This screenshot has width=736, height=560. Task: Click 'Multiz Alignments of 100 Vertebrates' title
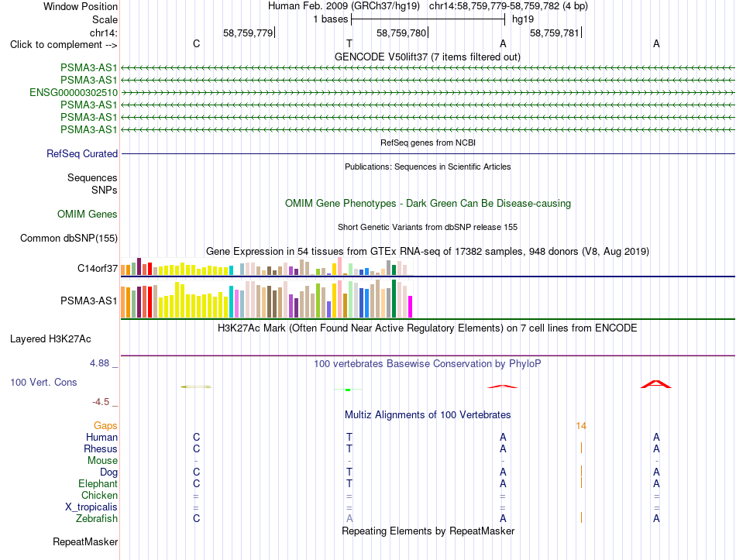click(428, 415)
